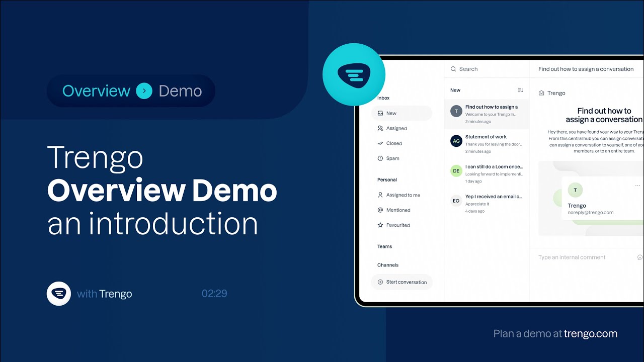This screenshot has width=644, height=362.
Task: Click the large Trengo logo circle
Action: coord(354,74)
